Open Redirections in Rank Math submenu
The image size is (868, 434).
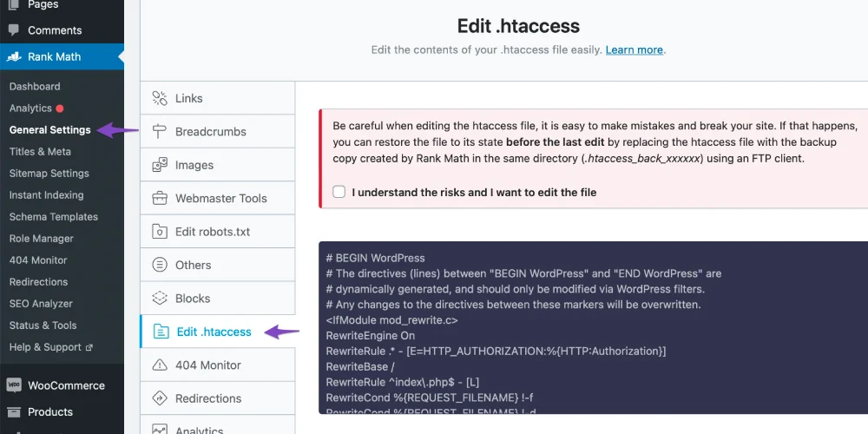(x=39, y=282)
